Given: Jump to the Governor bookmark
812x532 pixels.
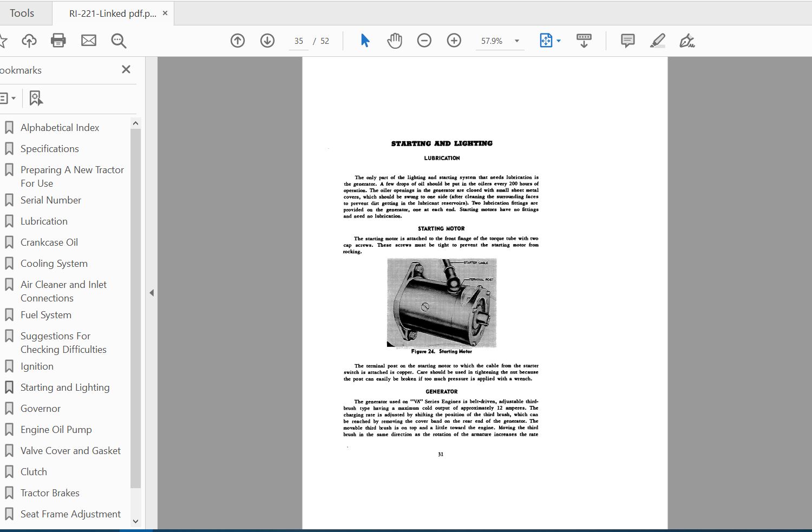Looking at the screenshot, I should [41, 409].
